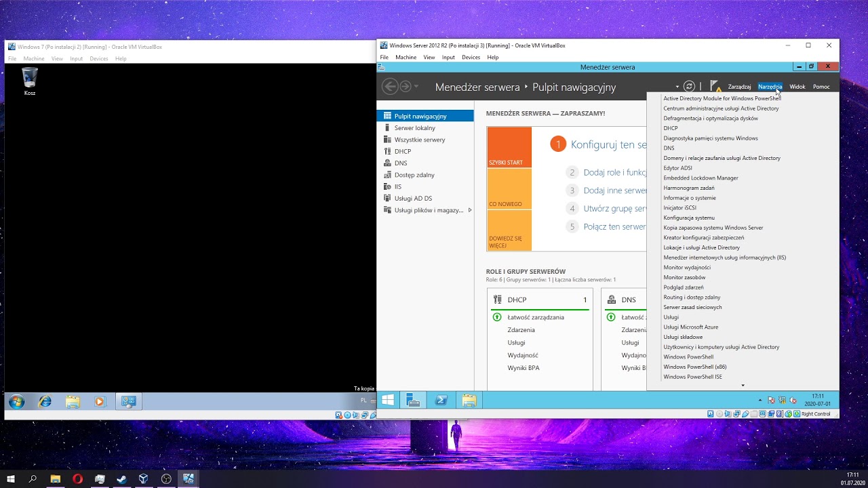868x488 pixels.
Task: Open navigation history dropdown beside forward arrow
Action: [416, 87]
